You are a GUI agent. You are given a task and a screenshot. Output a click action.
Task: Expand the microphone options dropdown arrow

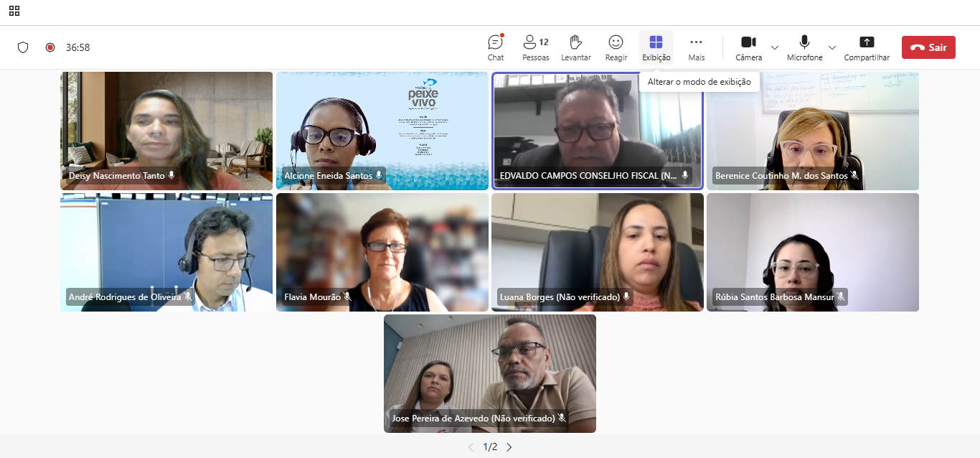tap(832, 47)
